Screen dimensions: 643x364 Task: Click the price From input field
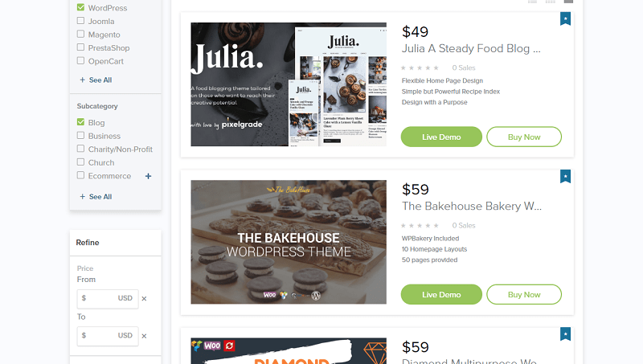pyautogui.click(x=108, y=298)
